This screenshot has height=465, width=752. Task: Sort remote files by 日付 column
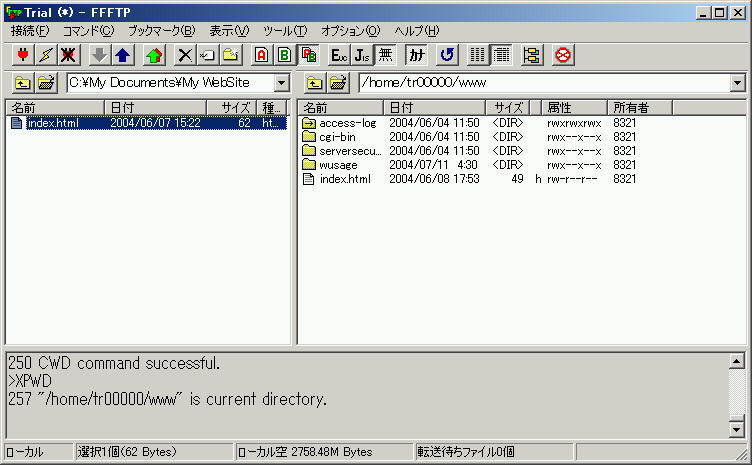click(434, 107)
